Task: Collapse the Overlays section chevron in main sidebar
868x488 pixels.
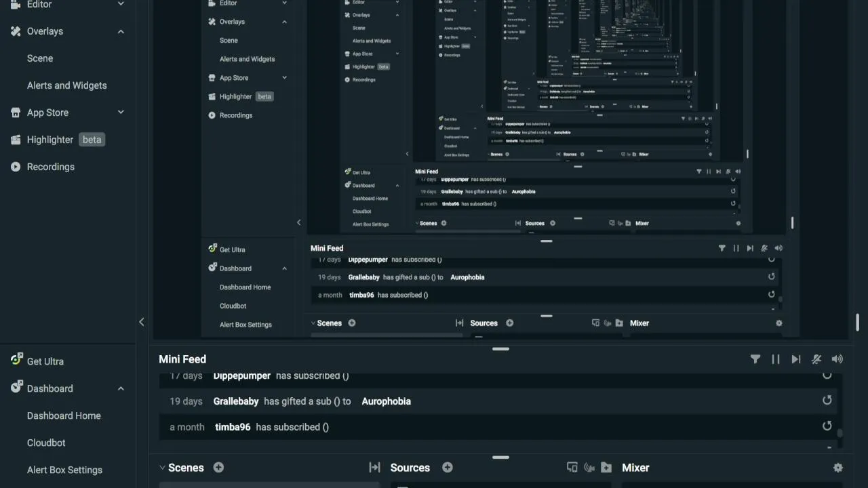Action: [121, 31]
